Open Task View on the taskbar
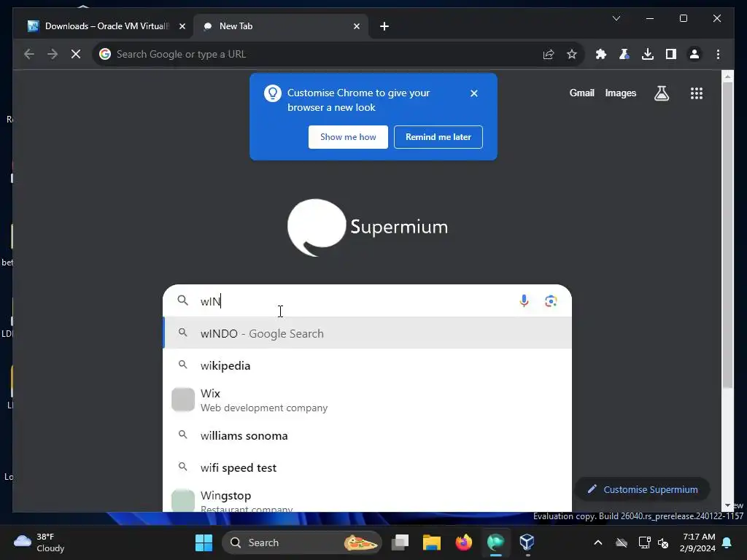 point(400,542)
